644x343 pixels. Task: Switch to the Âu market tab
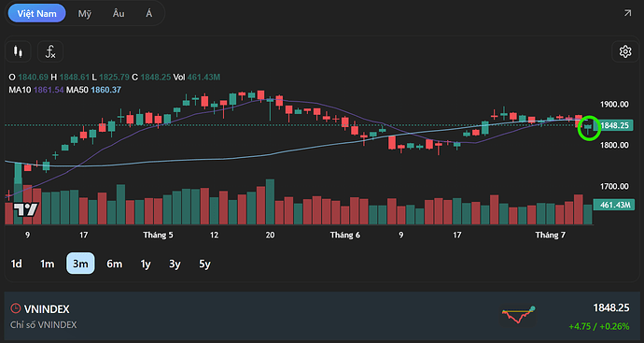click(x=119, y=14)
